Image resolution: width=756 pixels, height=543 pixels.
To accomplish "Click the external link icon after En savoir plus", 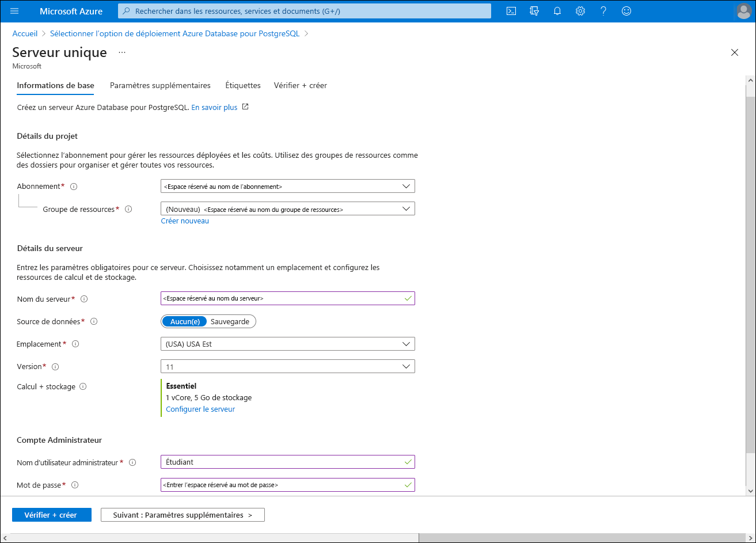I will coord(245,107).
